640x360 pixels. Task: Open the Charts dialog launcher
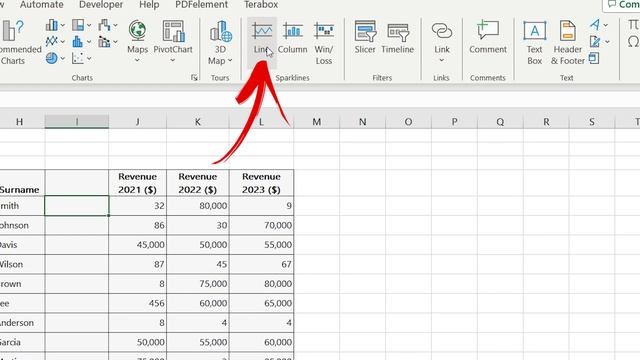coord(194,78)
